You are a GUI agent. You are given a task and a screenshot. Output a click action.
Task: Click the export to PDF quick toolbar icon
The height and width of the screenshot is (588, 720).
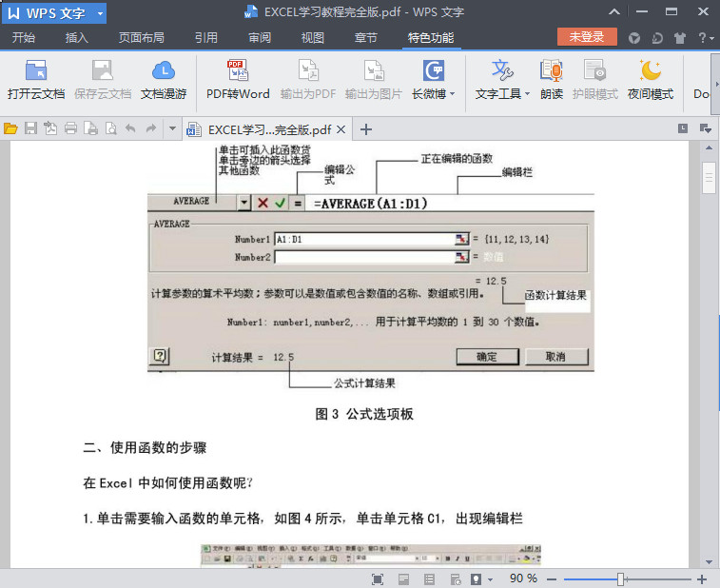50,128
